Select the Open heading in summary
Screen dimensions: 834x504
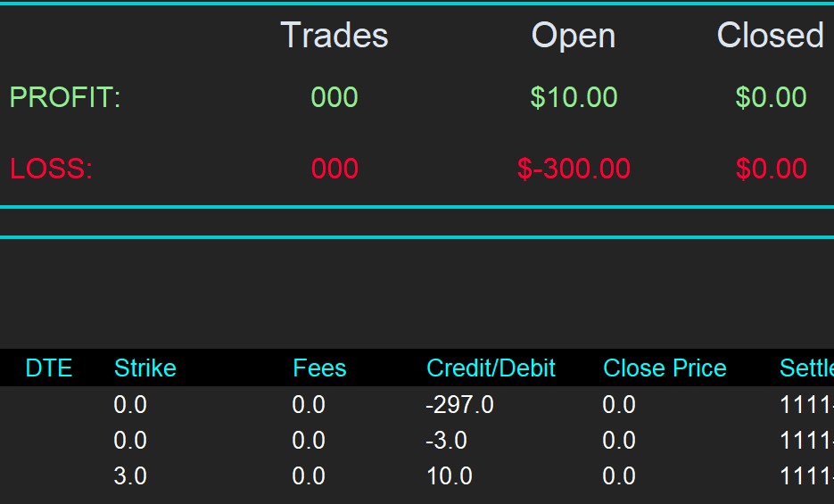pos(574,36)
